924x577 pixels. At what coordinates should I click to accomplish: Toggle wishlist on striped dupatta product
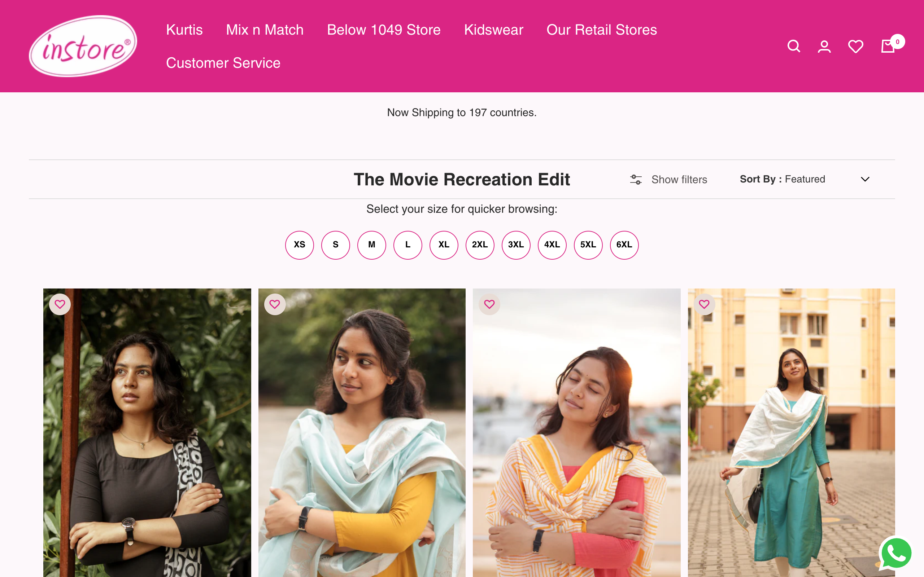(489, 304)
